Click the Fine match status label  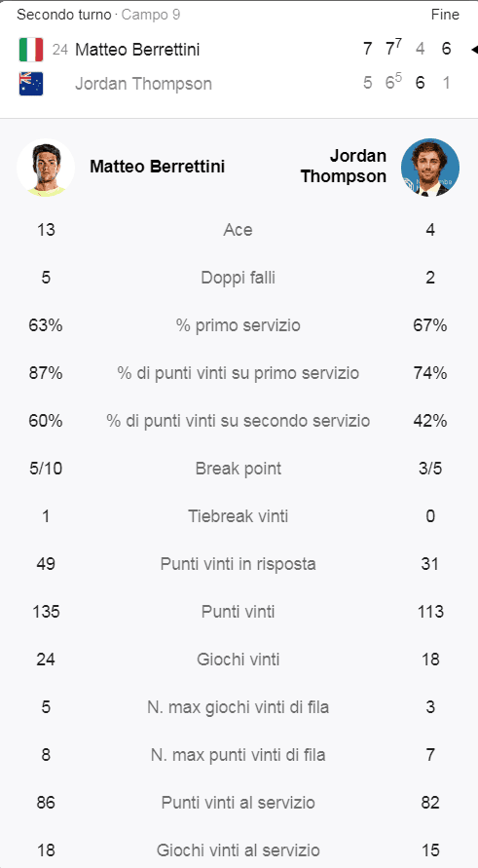pos(445,15)
